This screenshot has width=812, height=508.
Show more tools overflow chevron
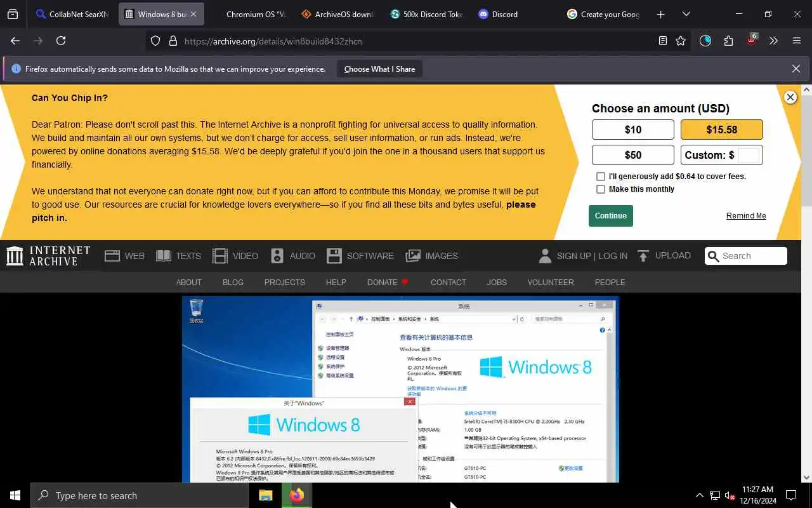tap(773, 41)
